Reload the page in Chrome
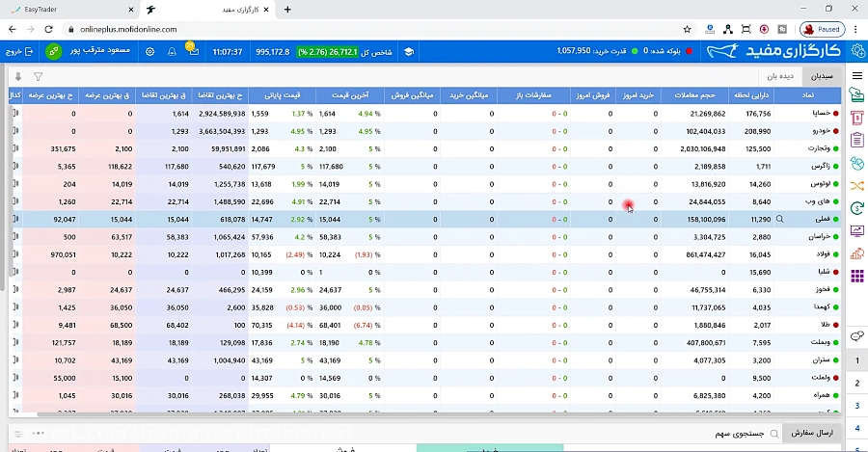Viewport: 868px width, 452px height. (x=49, y=29)
